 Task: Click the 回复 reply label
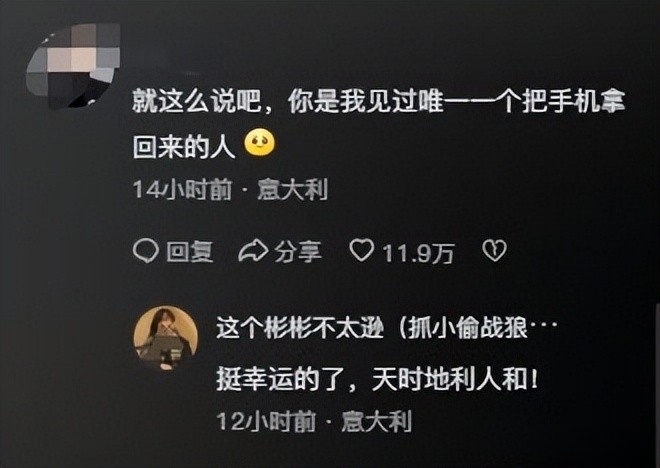click(x=190, y=252)
